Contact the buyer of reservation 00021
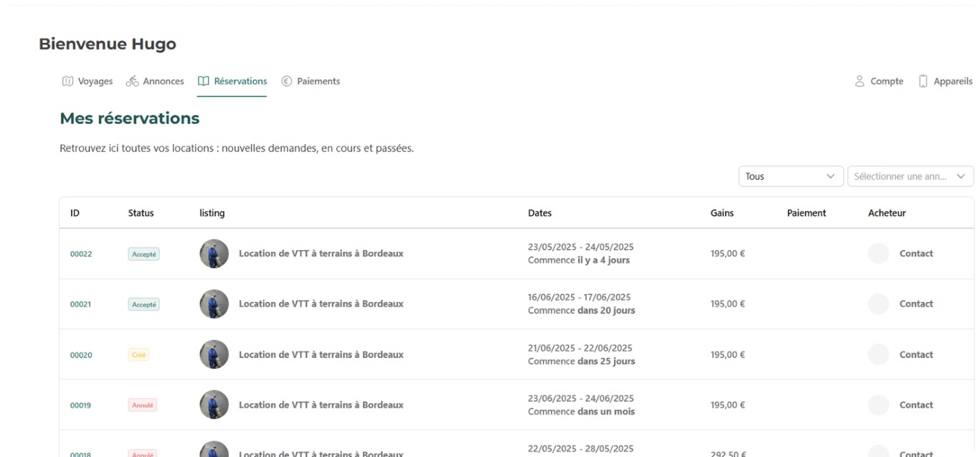The height and width of the screenshot is (457, 980). tap(915, 304)
